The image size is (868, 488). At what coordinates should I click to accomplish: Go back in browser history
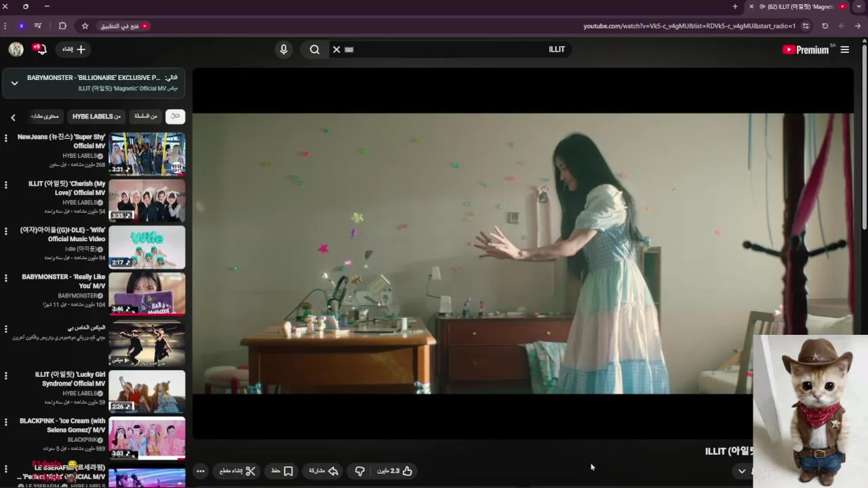coord(859,26)
